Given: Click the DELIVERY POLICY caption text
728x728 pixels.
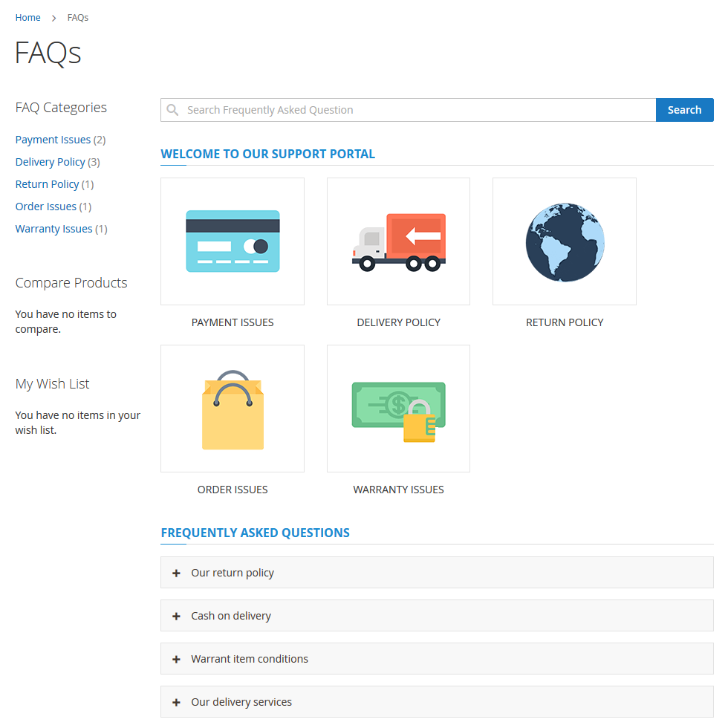Looking at the screenshot, I should click(398, 322).
